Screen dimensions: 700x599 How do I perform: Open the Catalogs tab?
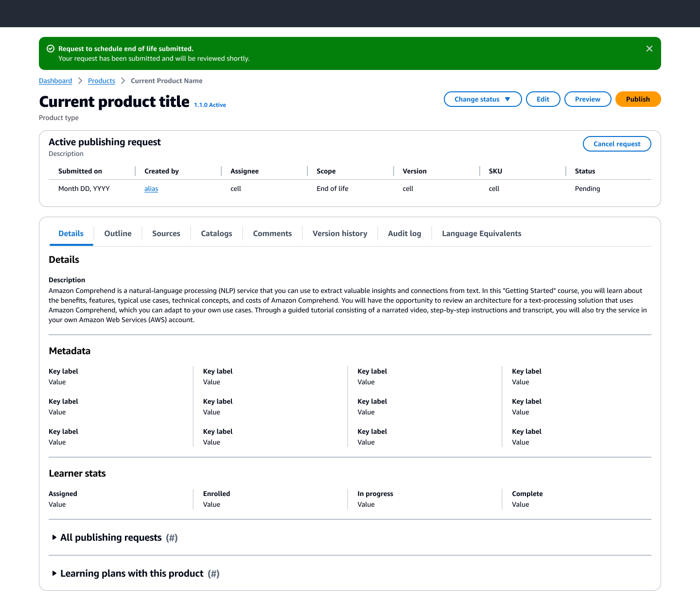[x=216, y=234]
